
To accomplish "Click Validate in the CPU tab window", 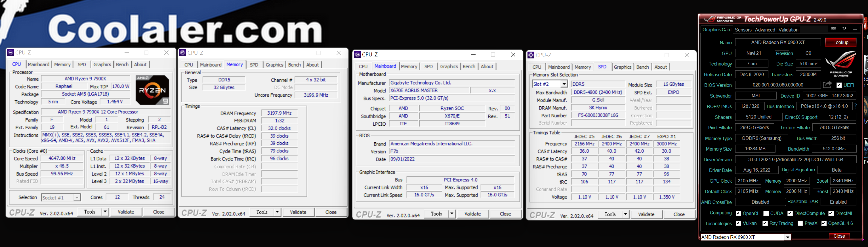I will click(126, 212).
